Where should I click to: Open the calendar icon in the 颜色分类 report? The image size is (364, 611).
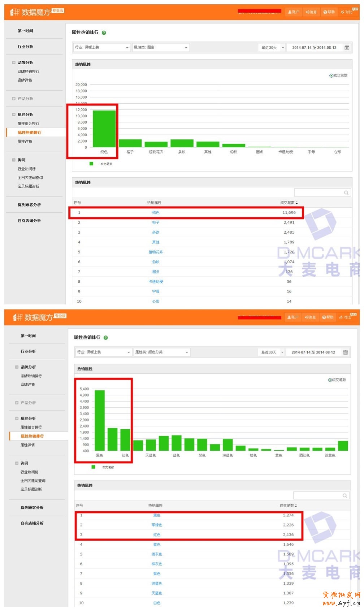coord(345,352)
